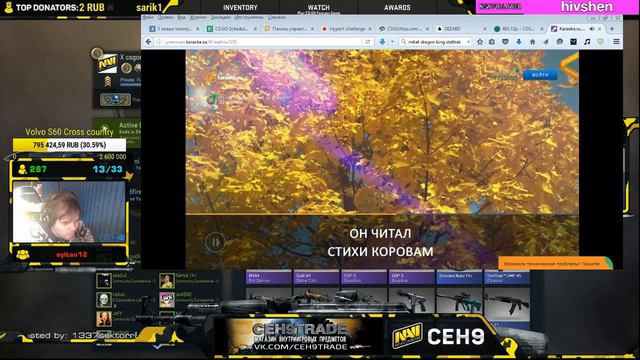The image size is (640, 360).
Task: Switch to the CS:GO Schedule tab
Action: 231,29
